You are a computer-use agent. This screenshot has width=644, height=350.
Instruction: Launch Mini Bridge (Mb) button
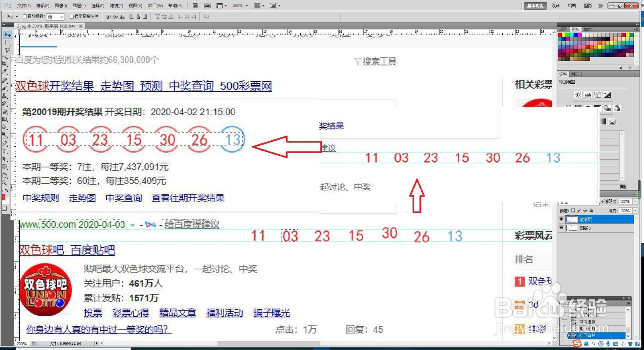pyautogui.click(x=207, y=6)
